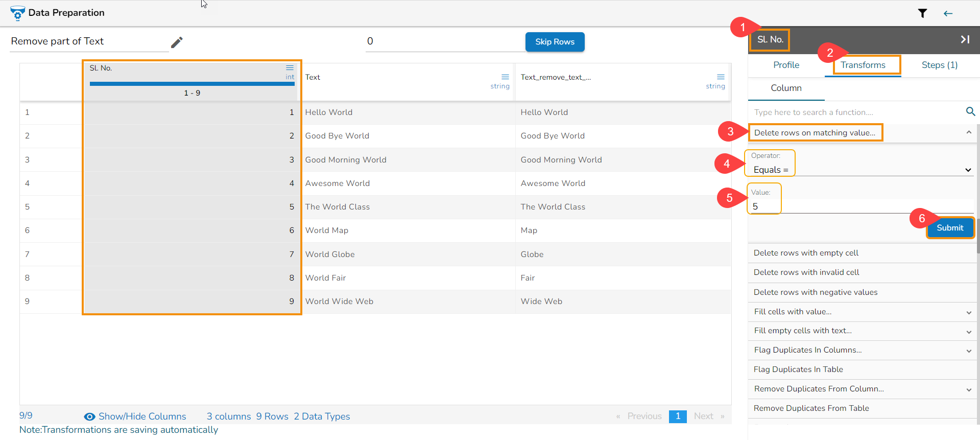Click the back arrow icon

(948, 13)
